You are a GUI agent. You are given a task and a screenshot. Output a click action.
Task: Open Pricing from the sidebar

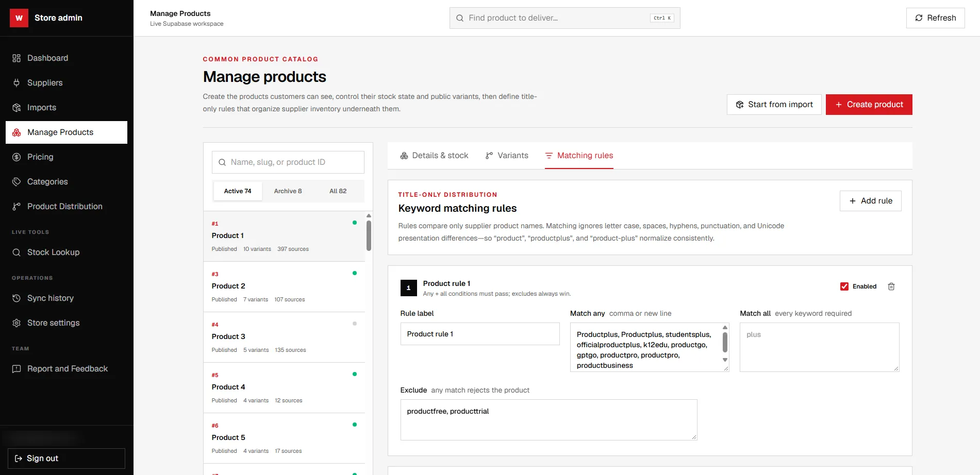[67, 157]
